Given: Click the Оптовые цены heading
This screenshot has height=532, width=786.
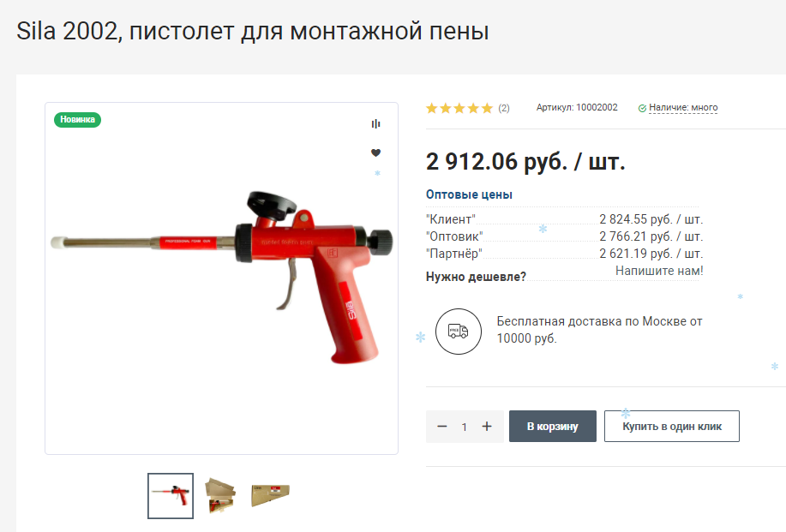Looking at the screenshot, I should click(469, 194).
